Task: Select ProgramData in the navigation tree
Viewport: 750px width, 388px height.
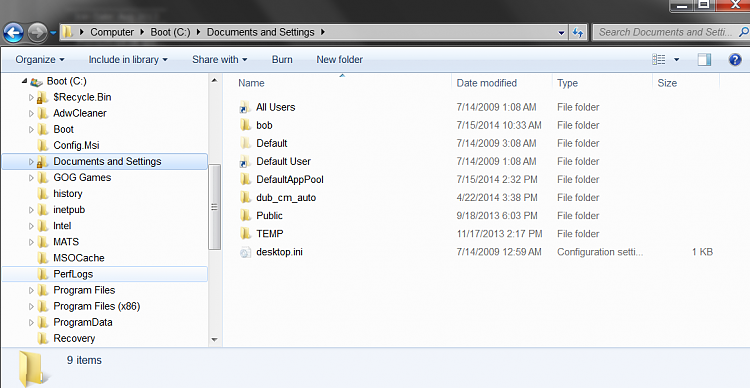Action: click(x=83, y=322)
